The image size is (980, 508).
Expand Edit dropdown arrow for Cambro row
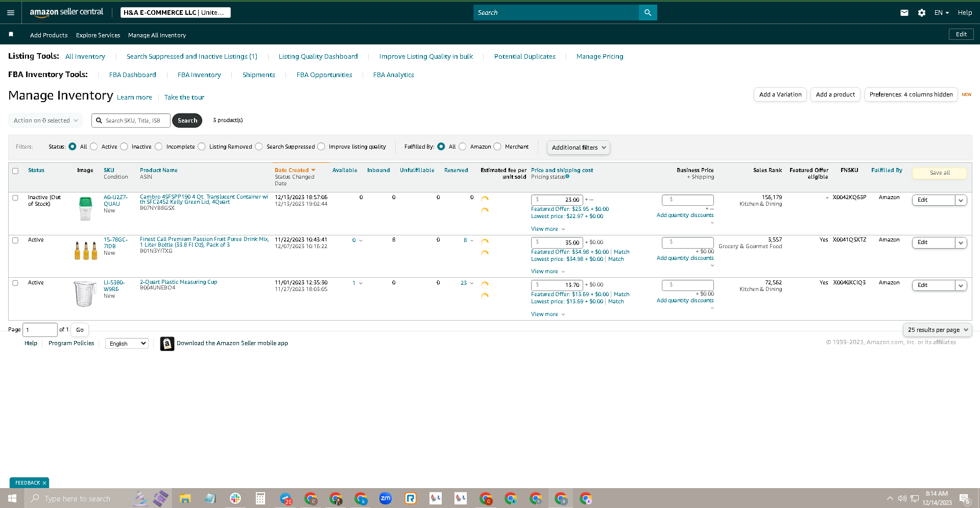(x=961, y=200)
